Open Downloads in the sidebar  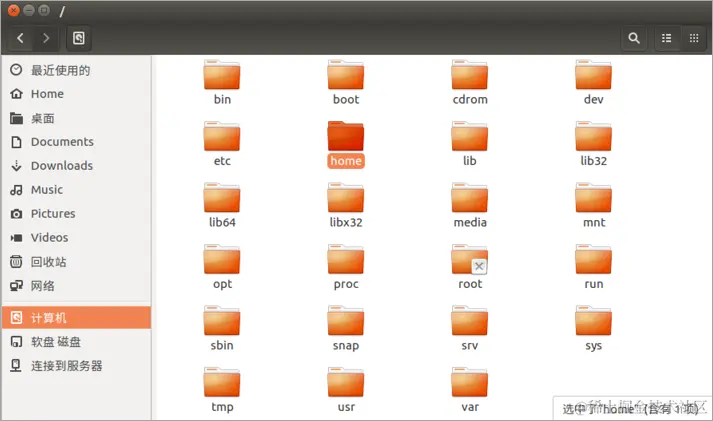point(76,165)
